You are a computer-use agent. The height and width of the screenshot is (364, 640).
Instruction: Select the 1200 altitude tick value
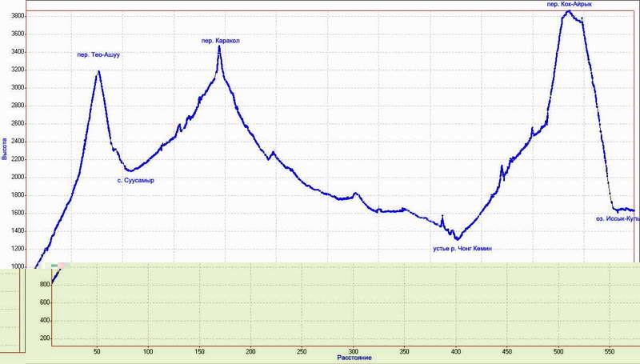[18, 249]
